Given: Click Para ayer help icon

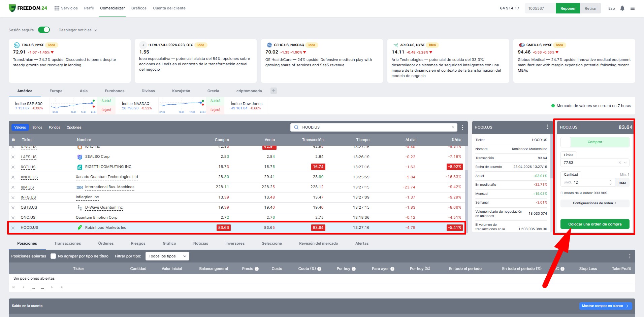Looking at the screenshot, I should pos(392,269).
